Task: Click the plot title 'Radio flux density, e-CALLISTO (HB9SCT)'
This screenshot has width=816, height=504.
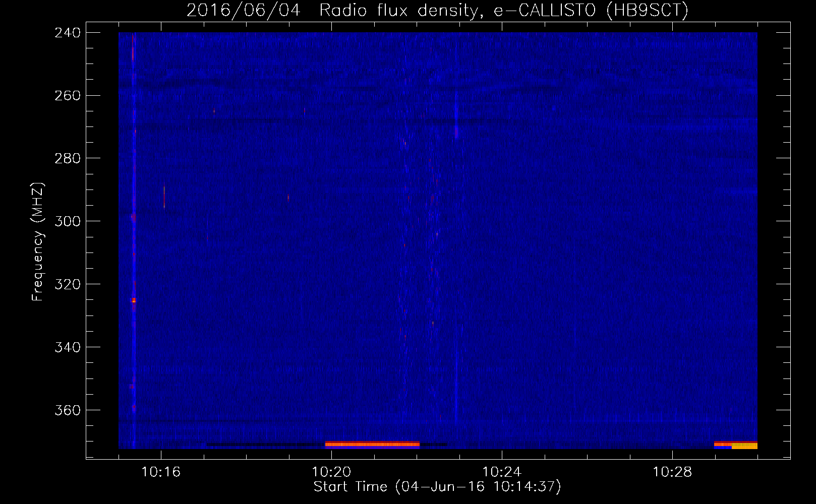Action: (x=503, y=10)
